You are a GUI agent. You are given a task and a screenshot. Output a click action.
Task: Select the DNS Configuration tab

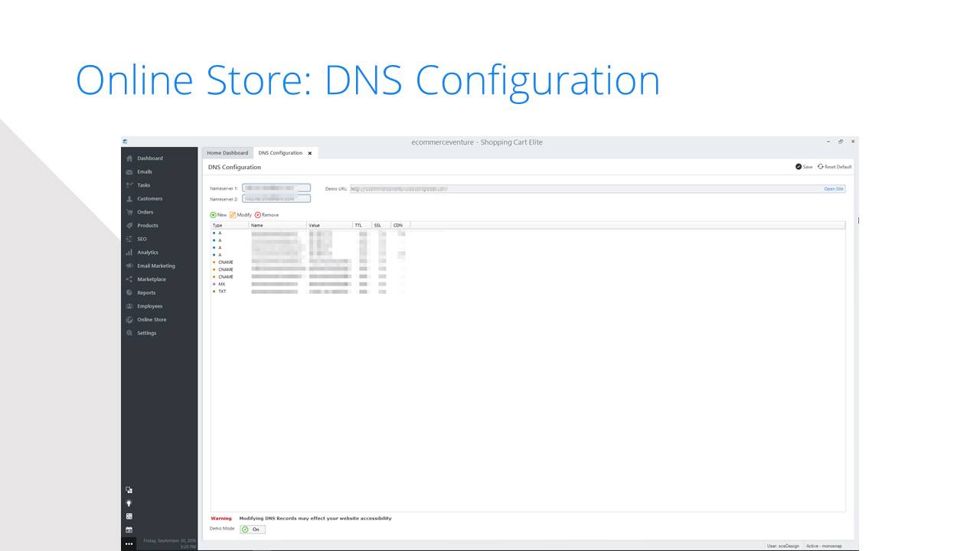280,153
